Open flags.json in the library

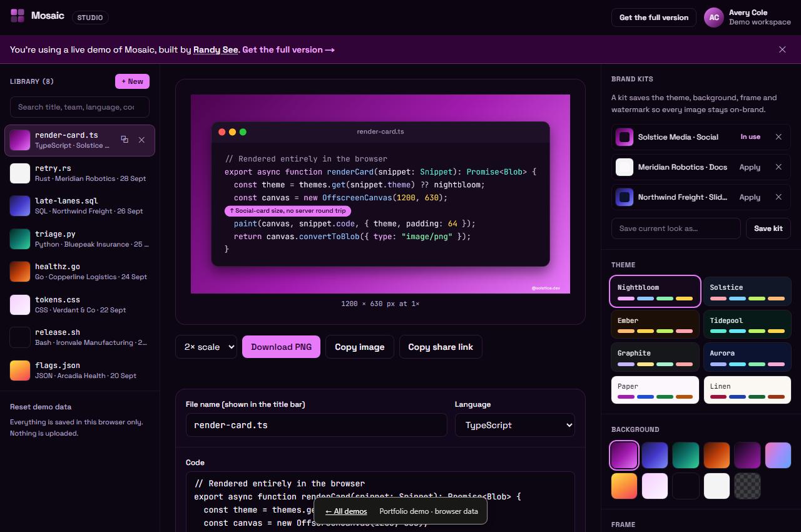tap(79, 371)
